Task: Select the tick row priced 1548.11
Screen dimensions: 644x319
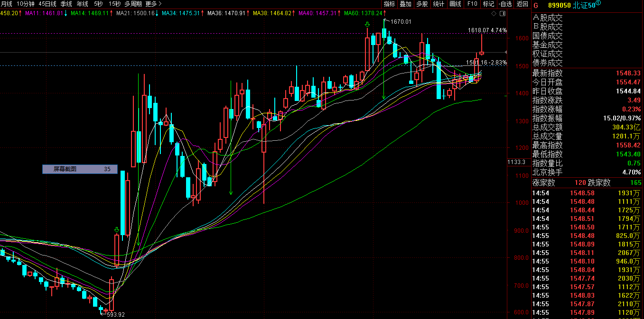Action: (587, 253)
